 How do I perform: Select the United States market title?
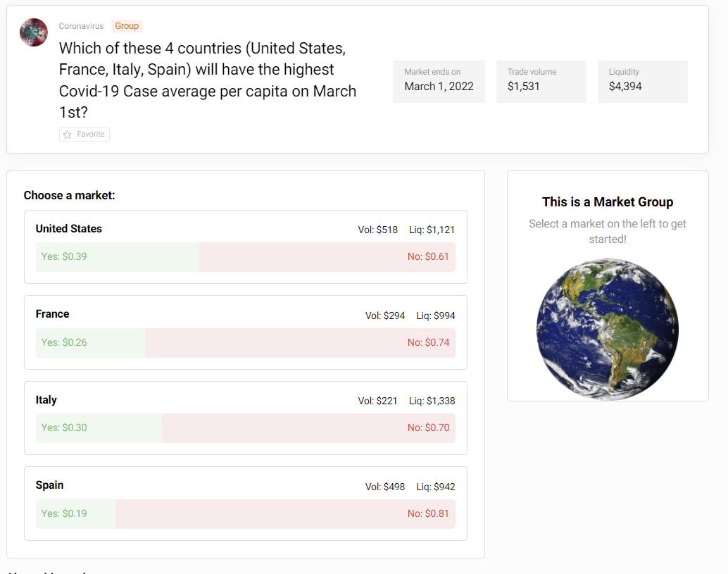[x=69, y=229]
